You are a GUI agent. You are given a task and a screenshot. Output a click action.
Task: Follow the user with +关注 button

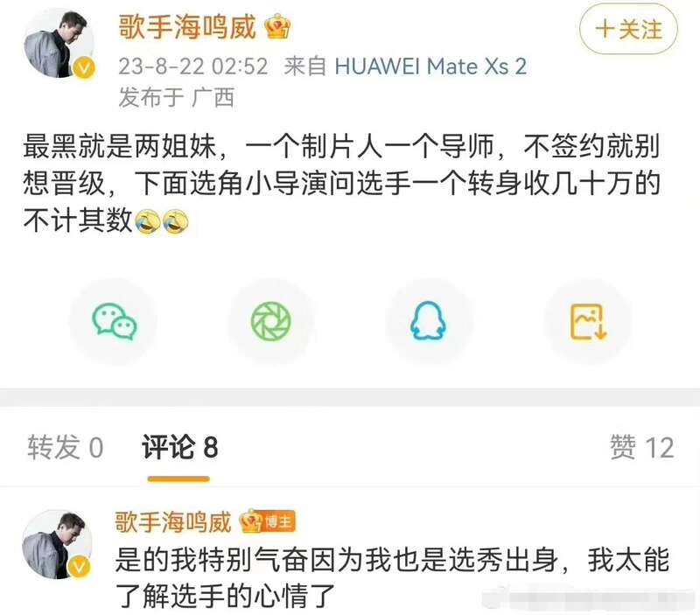628,30
